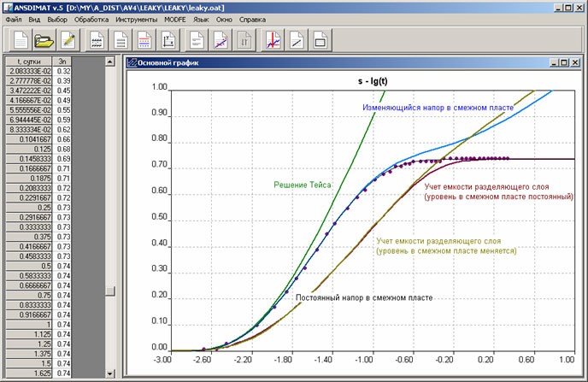This screenshot has height=382, width=588.
Task: Click the chart icon with red vertical line
Action: [273, 40]
